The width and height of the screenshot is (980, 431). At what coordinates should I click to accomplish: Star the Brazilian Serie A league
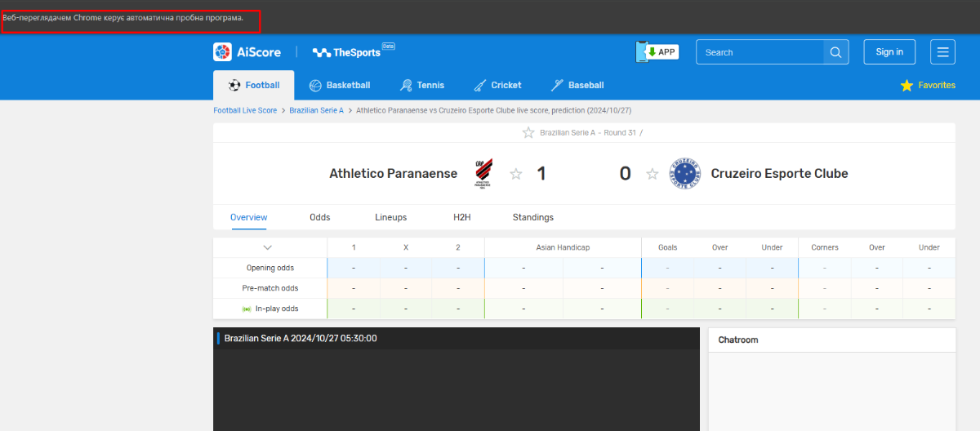pos(528,133)
